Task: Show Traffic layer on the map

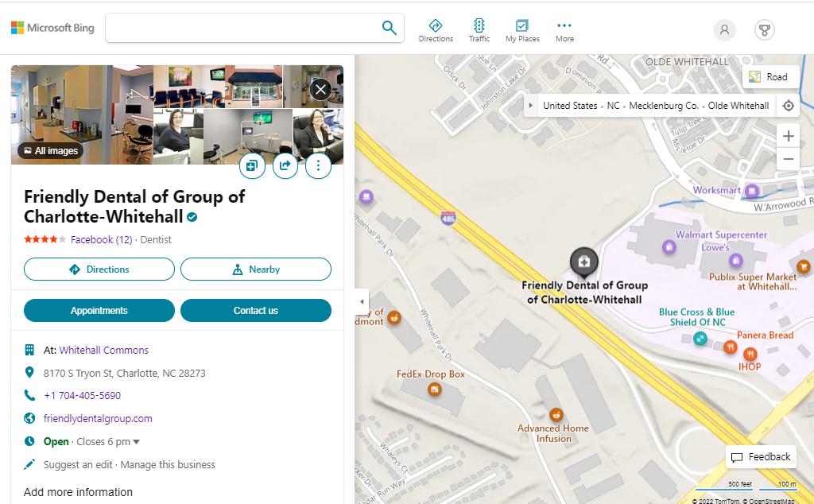Action: point(479,30)
